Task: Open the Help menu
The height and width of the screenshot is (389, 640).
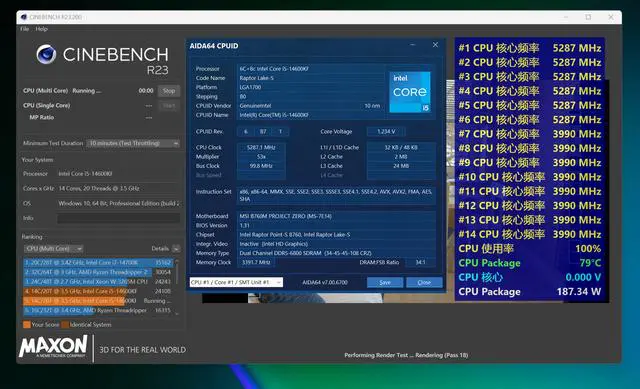Action: [x=41, y=29]
